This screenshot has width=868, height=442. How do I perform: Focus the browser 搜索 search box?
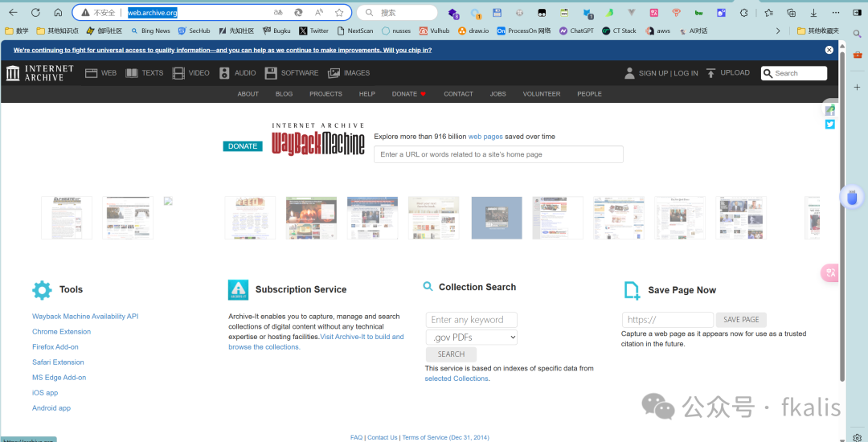pos(397,12)
